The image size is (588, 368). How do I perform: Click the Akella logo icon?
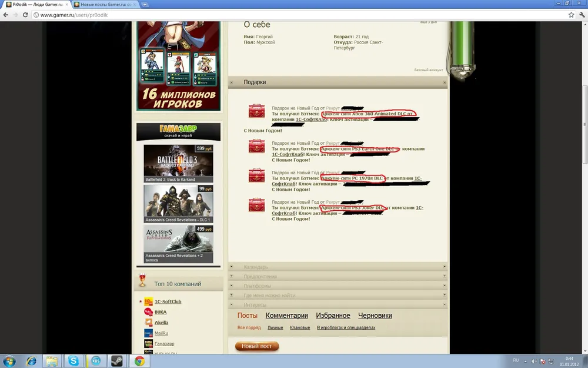tap(149, 323)
